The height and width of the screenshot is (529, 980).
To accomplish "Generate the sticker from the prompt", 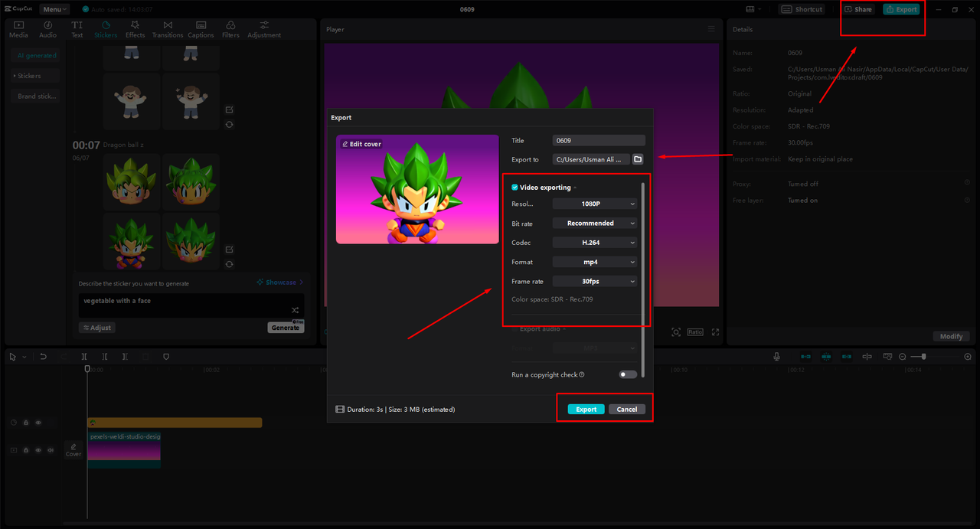I will tap(286, 328).
